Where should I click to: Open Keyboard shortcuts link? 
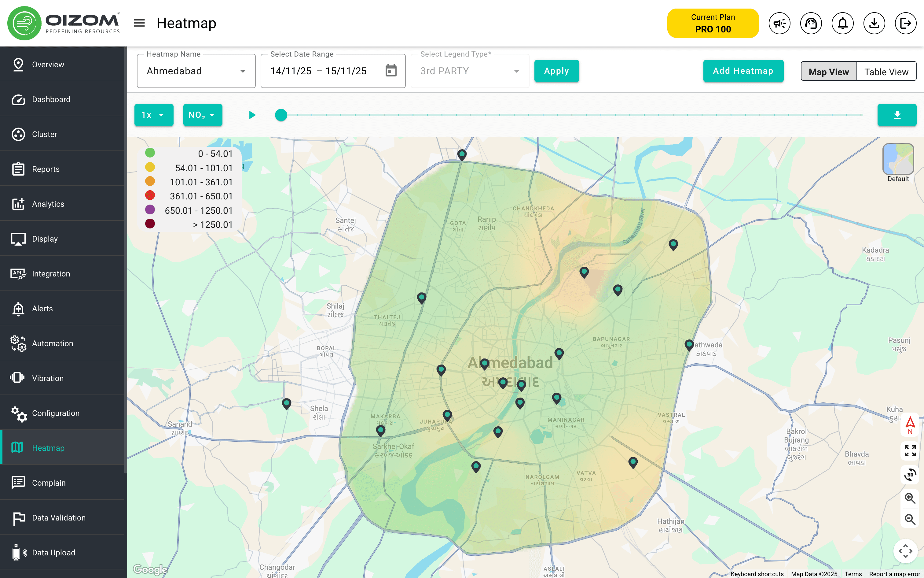[757, 574]
